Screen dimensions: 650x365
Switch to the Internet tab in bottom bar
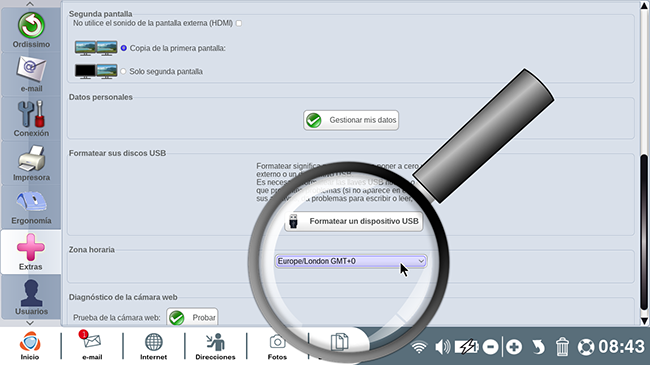[153, 346]
